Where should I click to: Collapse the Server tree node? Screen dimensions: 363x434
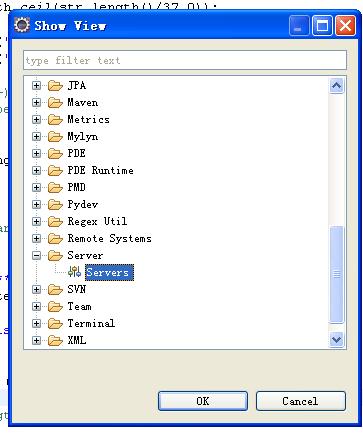[x=36, y=256]
